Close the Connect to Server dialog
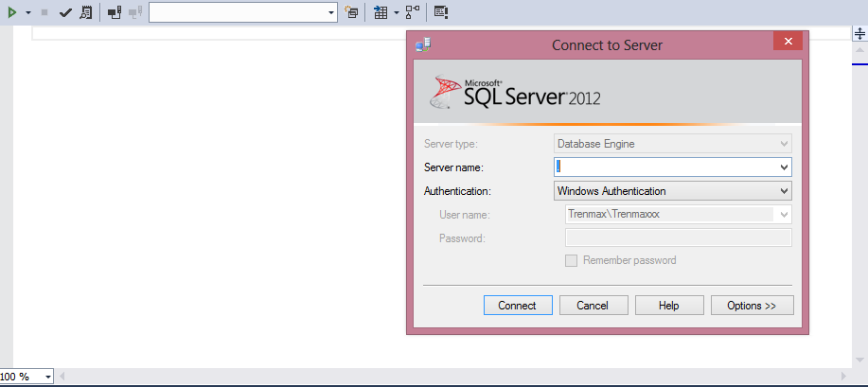This screenshot has width=868, height=387. (788, 41)
